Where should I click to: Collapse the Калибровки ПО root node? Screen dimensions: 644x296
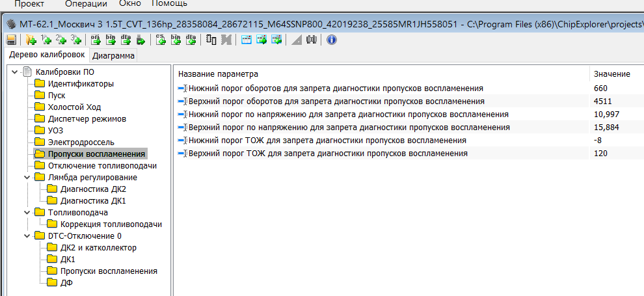click(15, 72)
